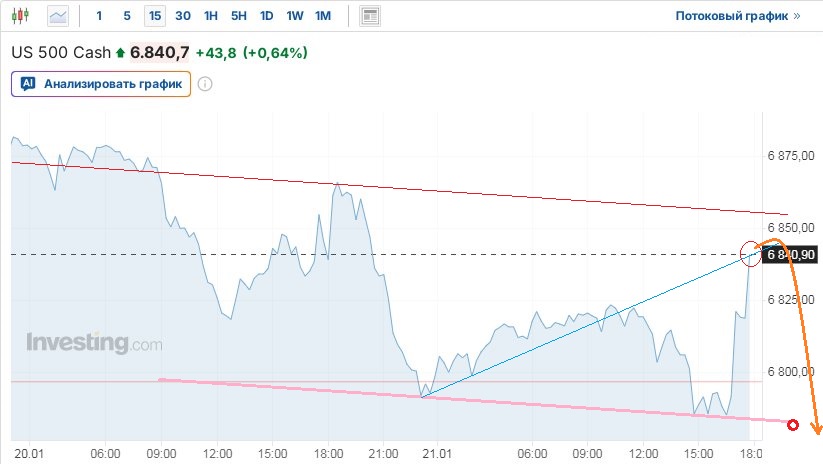The height and width of the screenshot is (464, 823).
Task: Click the Investing.com watermark logo
Action: click(x=93, y=343)
